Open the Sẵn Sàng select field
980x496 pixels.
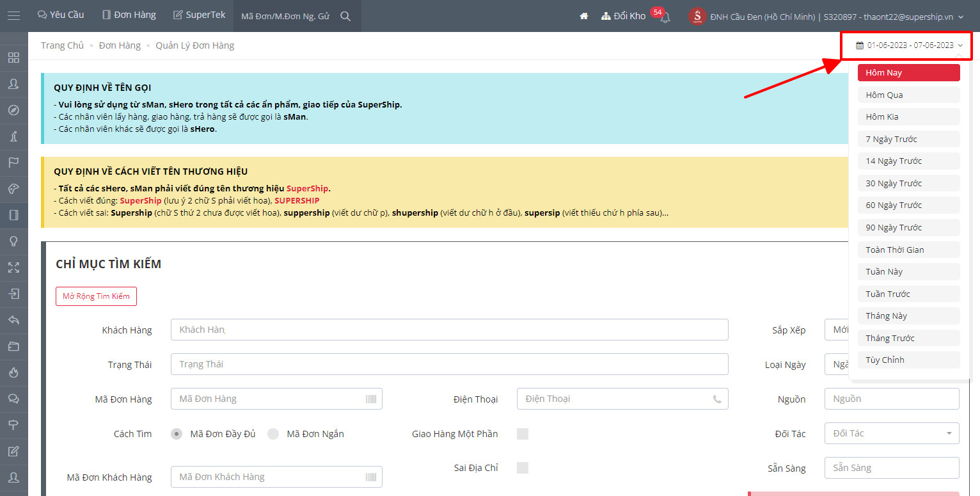point(892,468)
